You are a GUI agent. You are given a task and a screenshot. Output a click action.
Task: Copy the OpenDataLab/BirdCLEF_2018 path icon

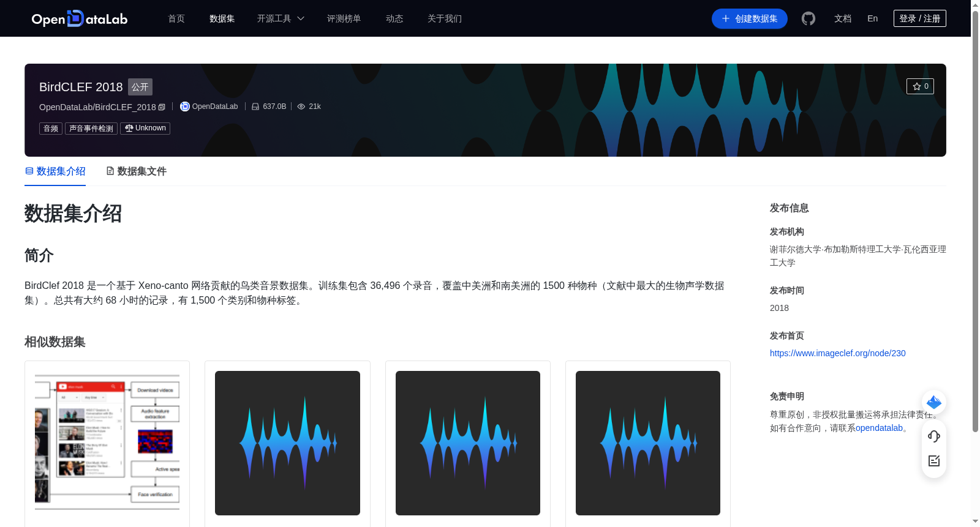click(x=162, y=107)
